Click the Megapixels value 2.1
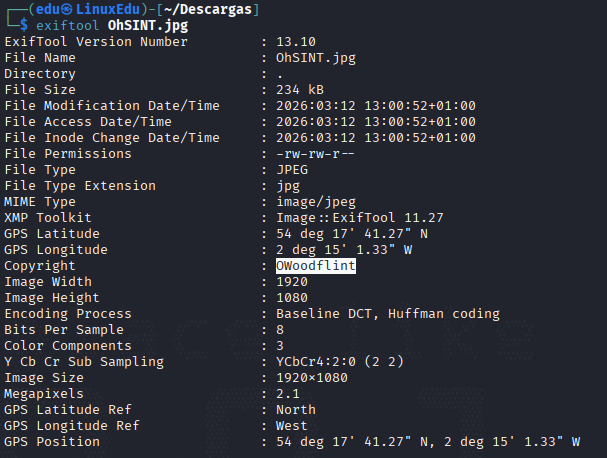The width and height of the screenshot is (607, 458). click(288, 394)
